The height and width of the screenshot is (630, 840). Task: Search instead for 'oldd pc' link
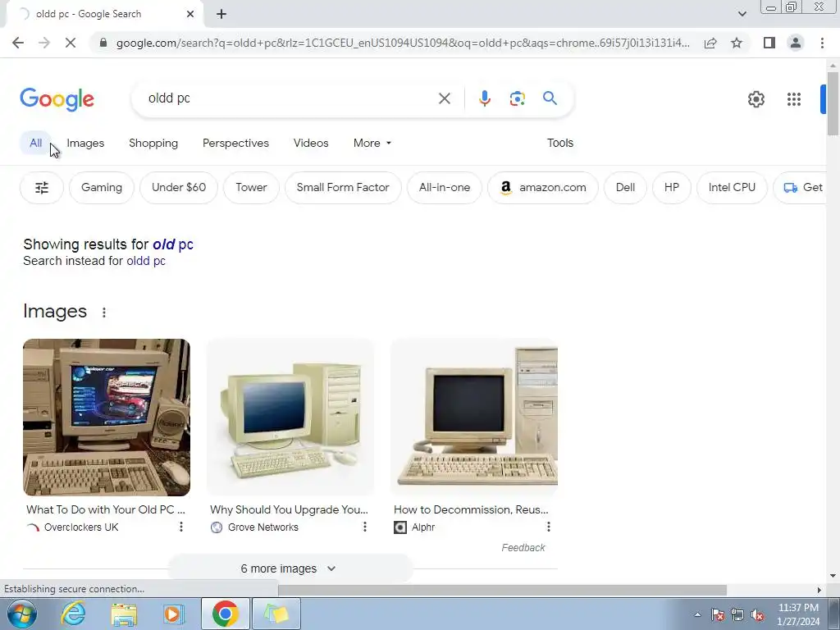point(146,261)
